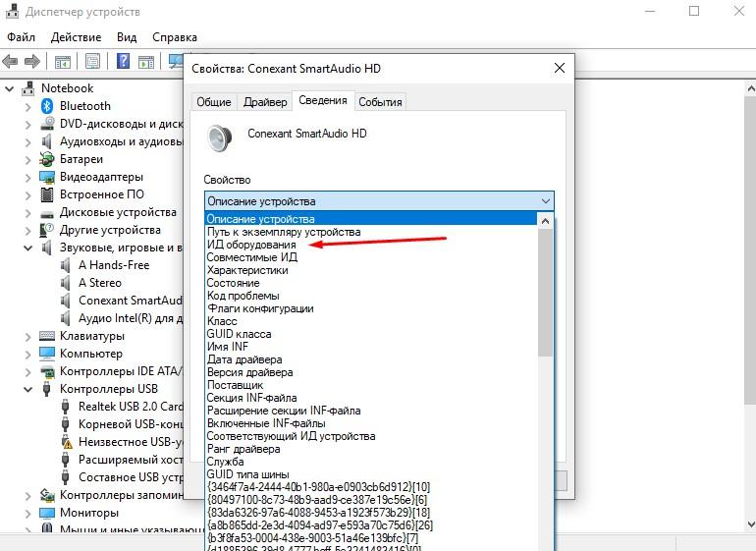
Task: Switch to the Драйвер tab
Action: 265,102
